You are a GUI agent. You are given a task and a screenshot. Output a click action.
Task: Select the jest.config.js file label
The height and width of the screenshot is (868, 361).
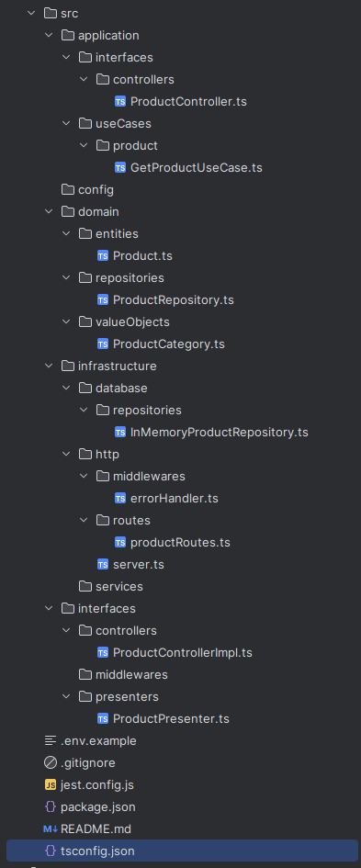click(96, 785)
